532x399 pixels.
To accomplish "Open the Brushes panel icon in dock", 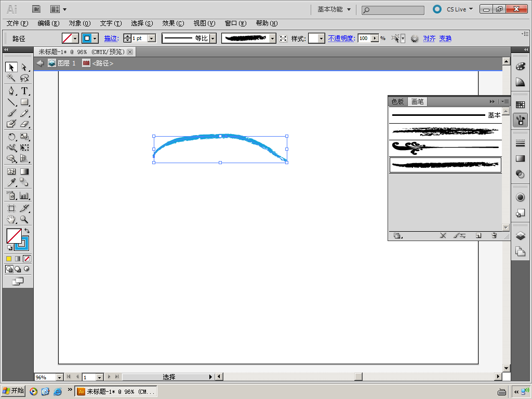I will 520,120.
